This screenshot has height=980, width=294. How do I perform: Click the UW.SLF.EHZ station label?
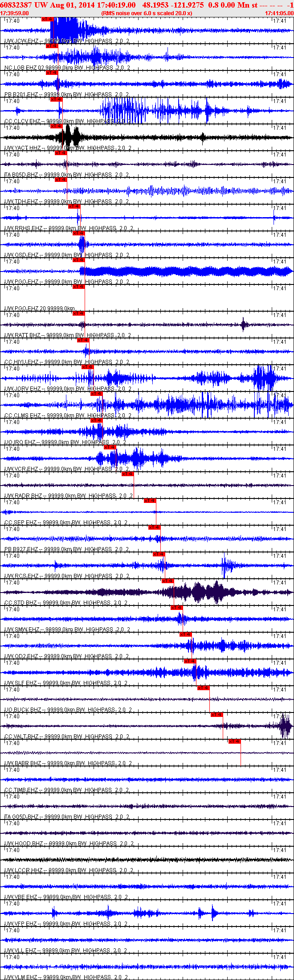click(66, 683)
